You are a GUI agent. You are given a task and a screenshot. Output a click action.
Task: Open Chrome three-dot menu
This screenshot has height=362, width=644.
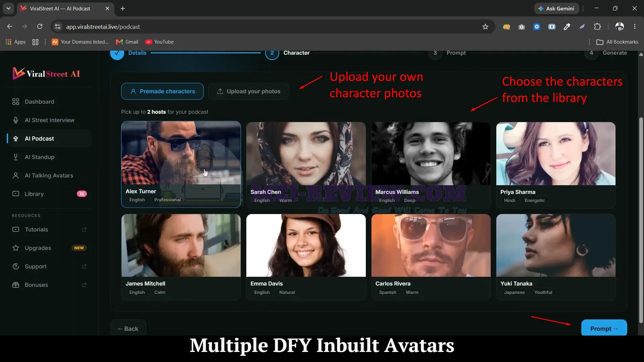[x=635, y=27]
